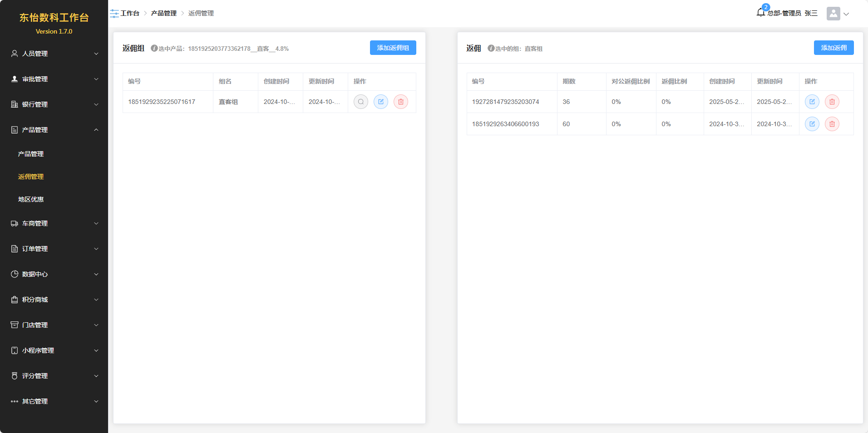Click the 添加返佣组 button
Image resolution: width=868 pixels, height=433 pixels.
point(393,48)
